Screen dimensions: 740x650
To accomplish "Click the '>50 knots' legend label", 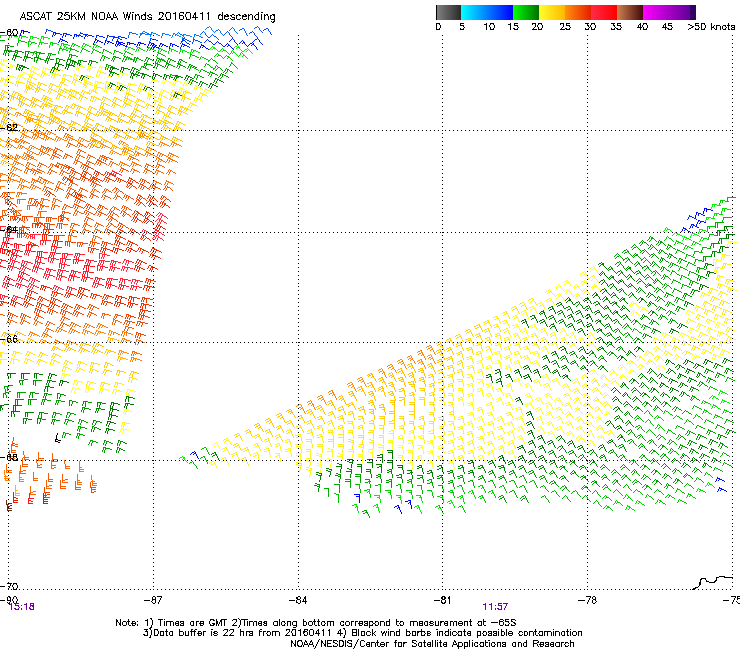I will [x=711, y=27].
